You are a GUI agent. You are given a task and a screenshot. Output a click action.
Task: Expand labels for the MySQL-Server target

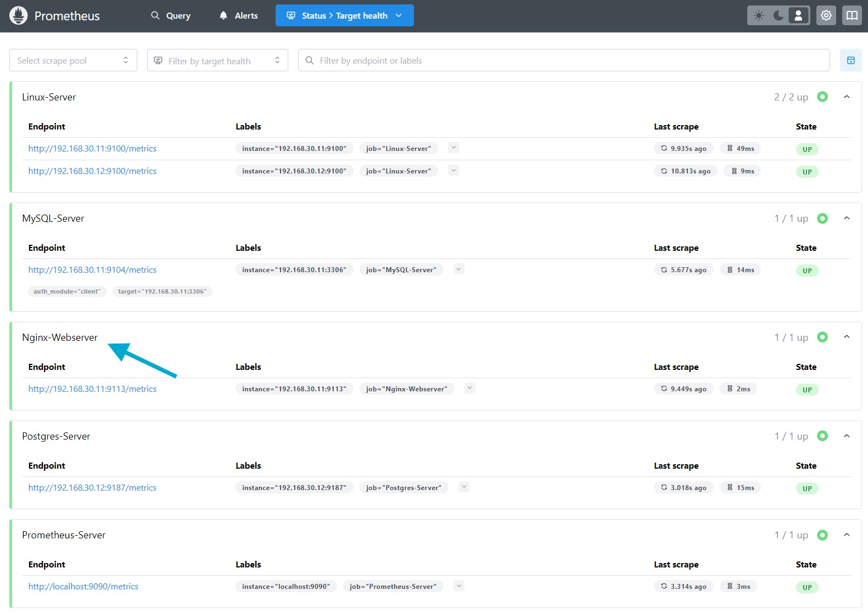pos(459,269)
